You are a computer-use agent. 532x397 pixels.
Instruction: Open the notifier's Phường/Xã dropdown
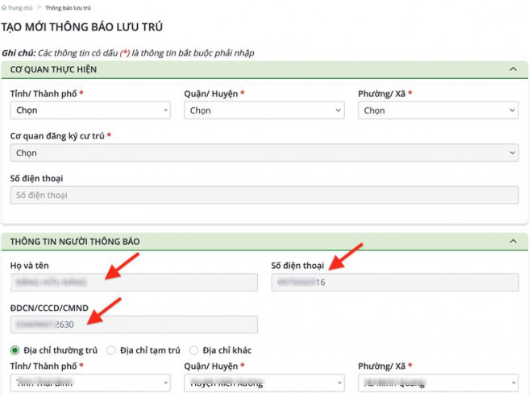click(438, 384)
